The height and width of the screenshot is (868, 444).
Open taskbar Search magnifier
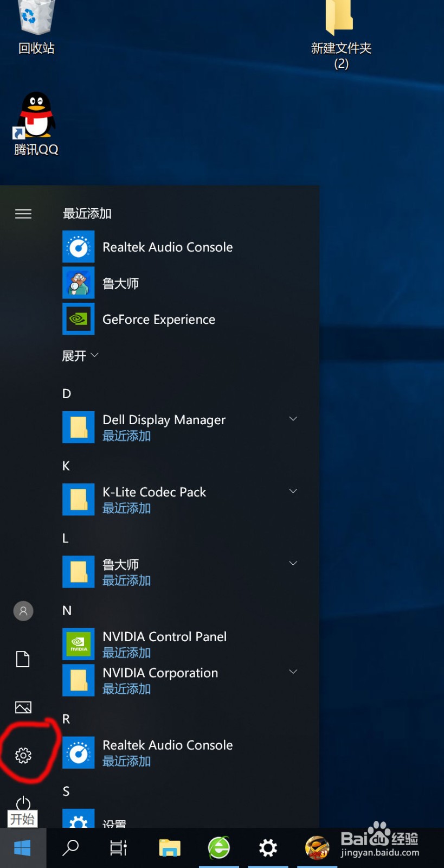70,848
